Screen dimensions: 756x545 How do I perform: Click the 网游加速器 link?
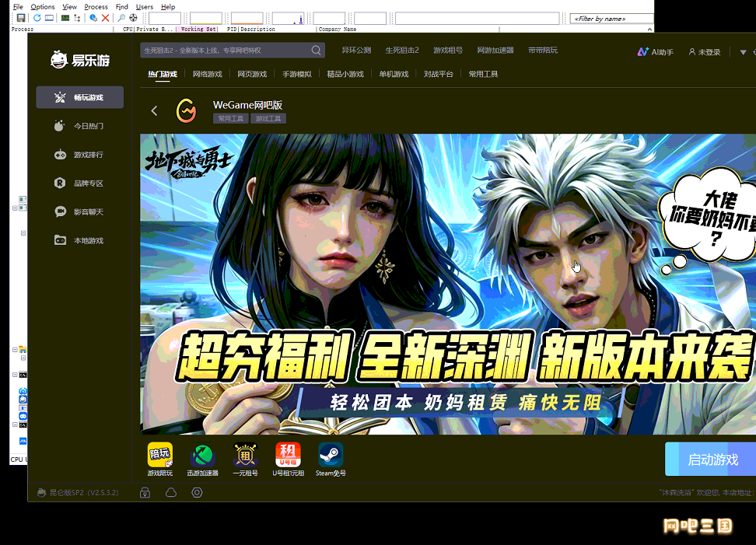pos(495,50)
